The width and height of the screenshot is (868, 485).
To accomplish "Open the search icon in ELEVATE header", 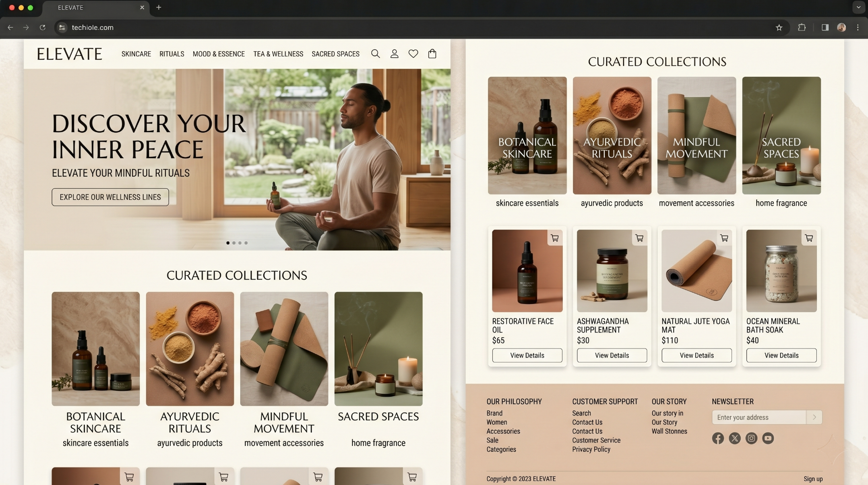I will tap(375, 54).
